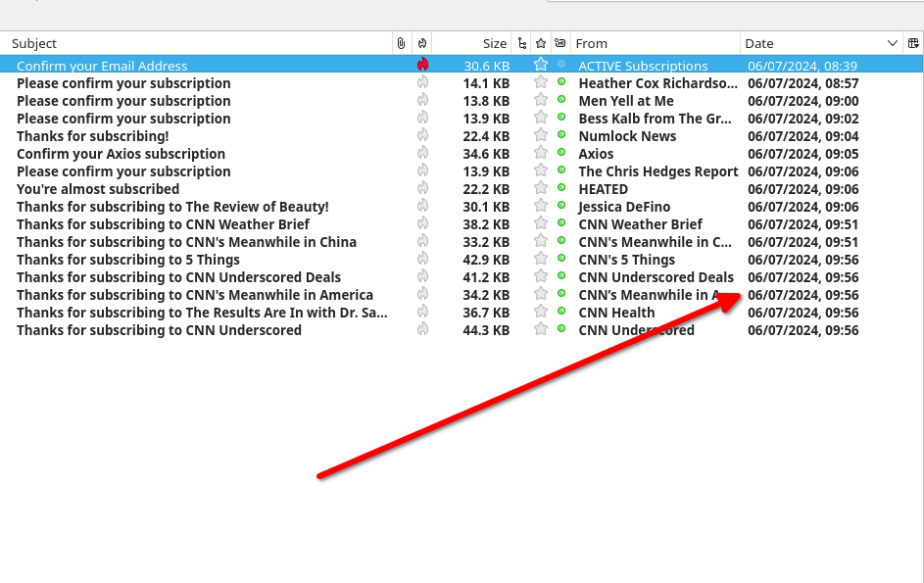This screenshot has width=924, height=583.
Task: Mark CNN Health message as spam
Action: pos(422,312)
